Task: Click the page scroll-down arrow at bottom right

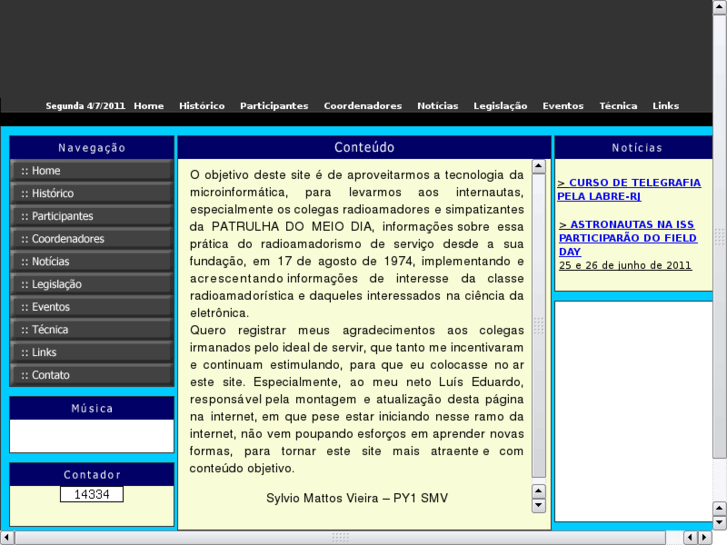Action: point(719,523)
